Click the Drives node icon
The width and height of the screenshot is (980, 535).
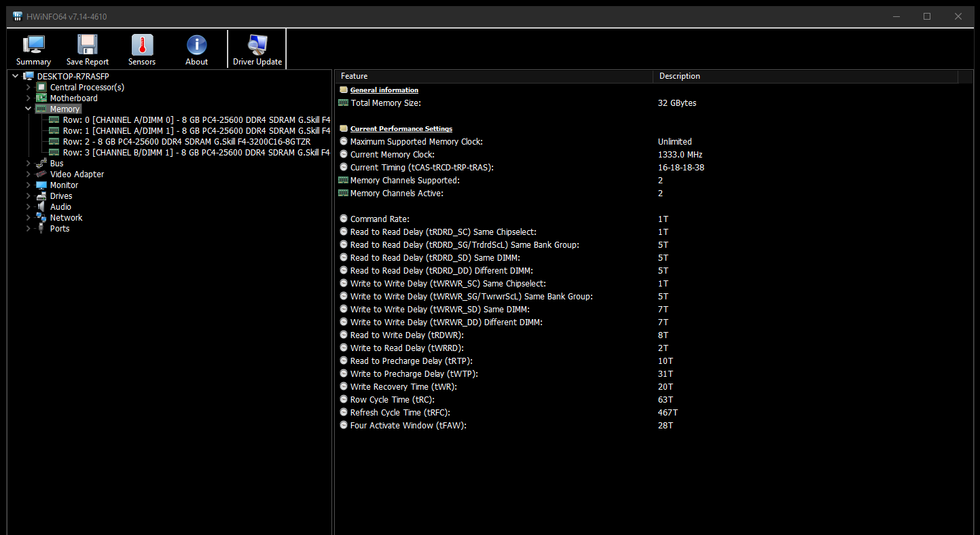[x=41, y=196]
